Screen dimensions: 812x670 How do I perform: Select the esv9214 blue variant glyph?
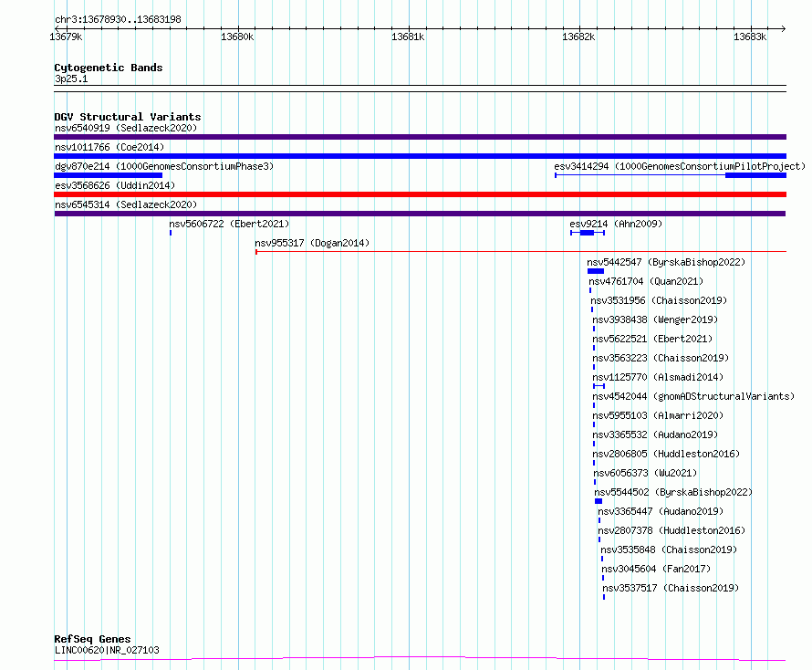coord(588,233)
